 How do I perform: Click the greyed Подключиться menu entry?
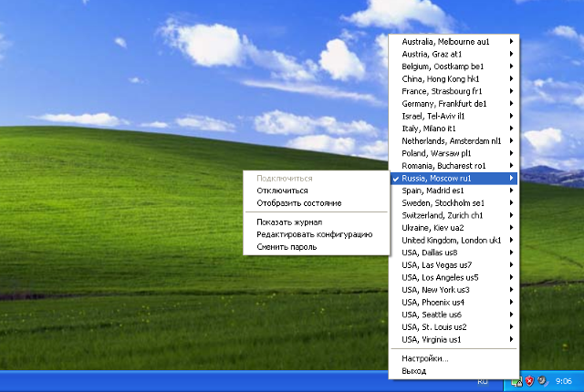point(317,178)
